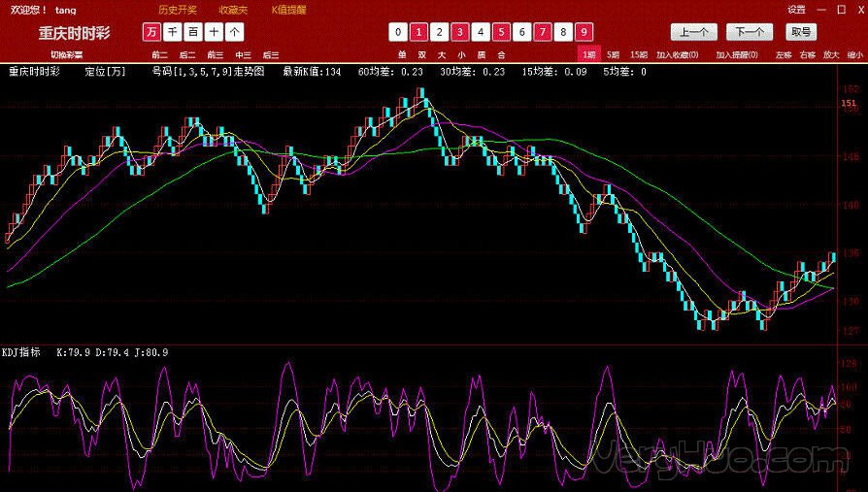Toggle the 千 position selector

click(172, 32)
